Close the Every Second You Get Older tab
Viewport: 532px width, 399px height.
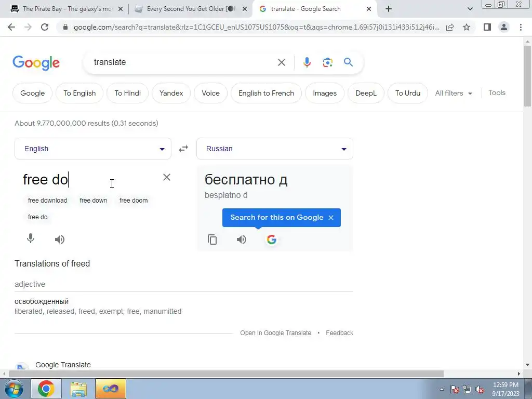click(x=245, y=9)
